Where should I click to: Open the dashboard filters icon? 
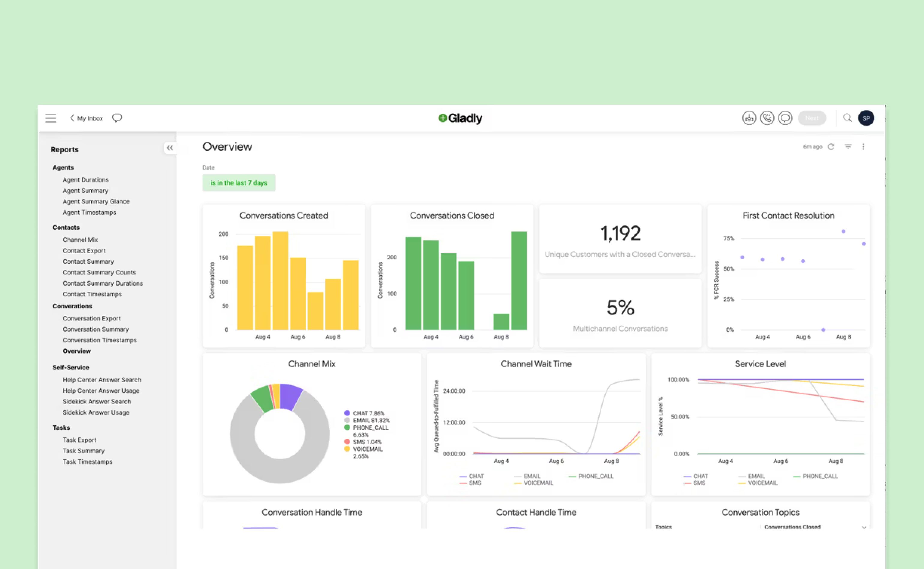pos(848,147)
